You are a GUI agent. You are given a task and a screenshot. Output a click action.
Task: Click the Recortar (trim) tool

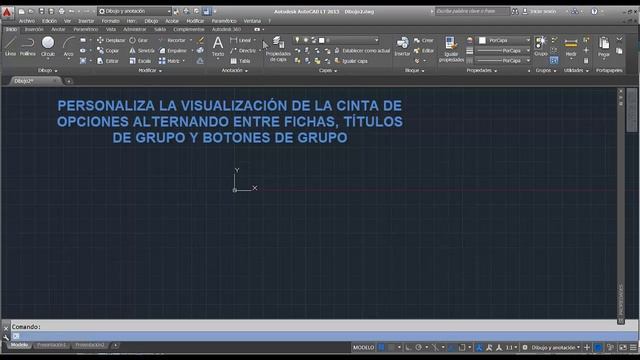coord(172,40)
